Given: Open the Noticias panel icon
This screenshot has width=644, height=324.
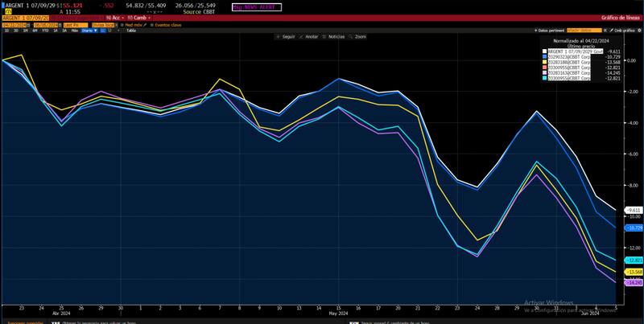Looking at the screenshot, I should coord(329,37).
